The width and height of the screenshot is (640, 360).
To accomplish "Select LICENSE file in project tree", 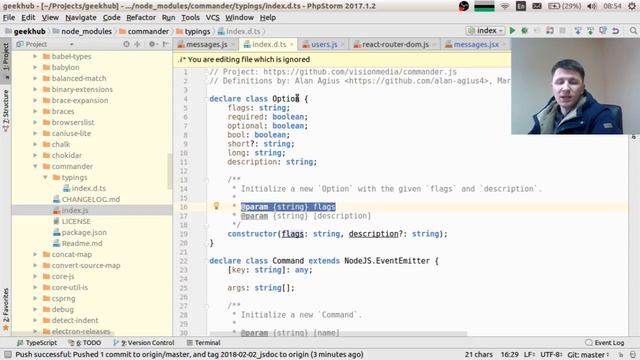I will pyautogui.click(x=71, y=221).
